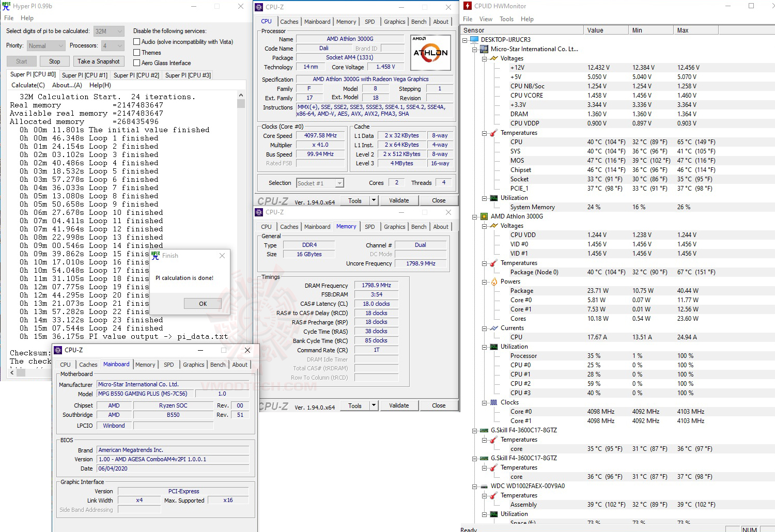The height and width of the screenshot is (532, 775).
Task: Click the Take a Snapshot button
Action: [x=99, y=61]
